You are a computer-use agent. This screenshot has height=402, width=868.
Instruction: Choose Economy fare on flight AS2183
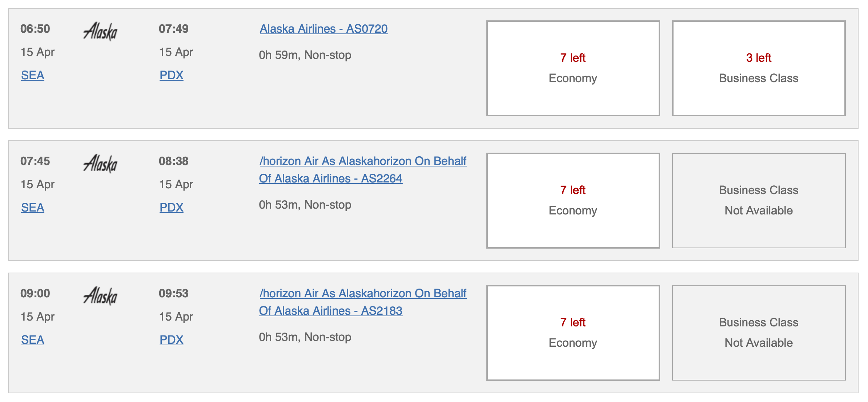coord(573,332)
